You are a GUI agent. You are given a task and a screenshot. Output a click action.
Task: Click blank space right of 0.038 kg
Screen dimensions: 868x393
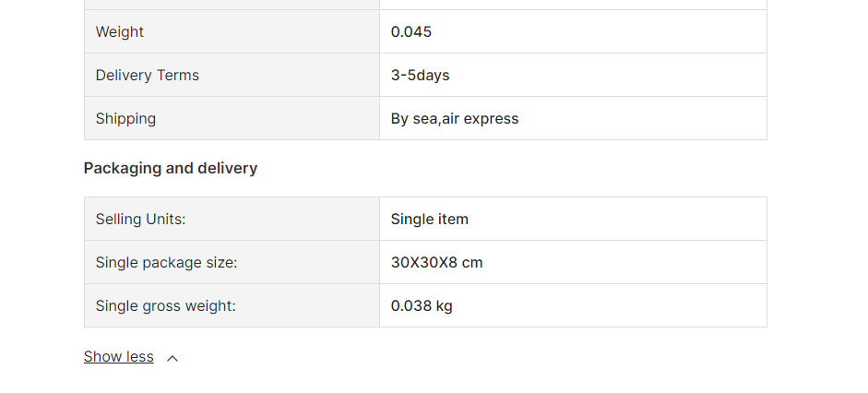609,305
